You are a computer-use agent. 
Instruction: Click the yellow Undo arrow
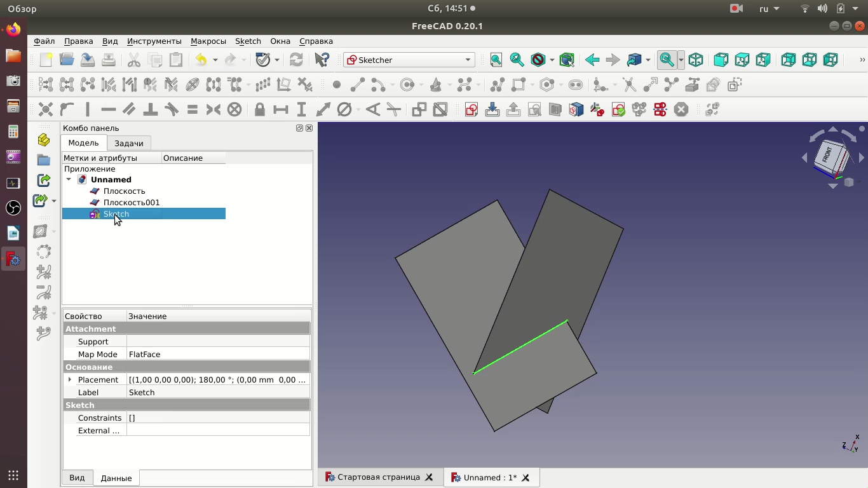pyautogui.click(x=201, y=60)
